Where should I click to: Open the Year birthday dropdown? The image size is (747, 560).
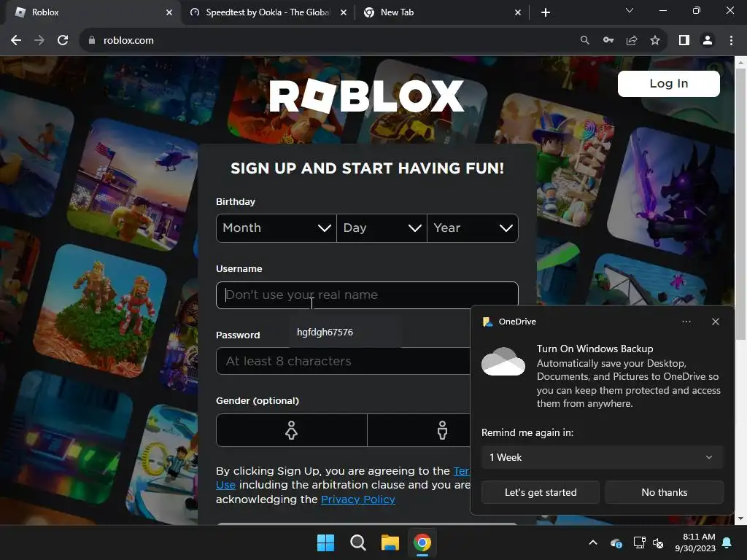click(x=473, y=228)
